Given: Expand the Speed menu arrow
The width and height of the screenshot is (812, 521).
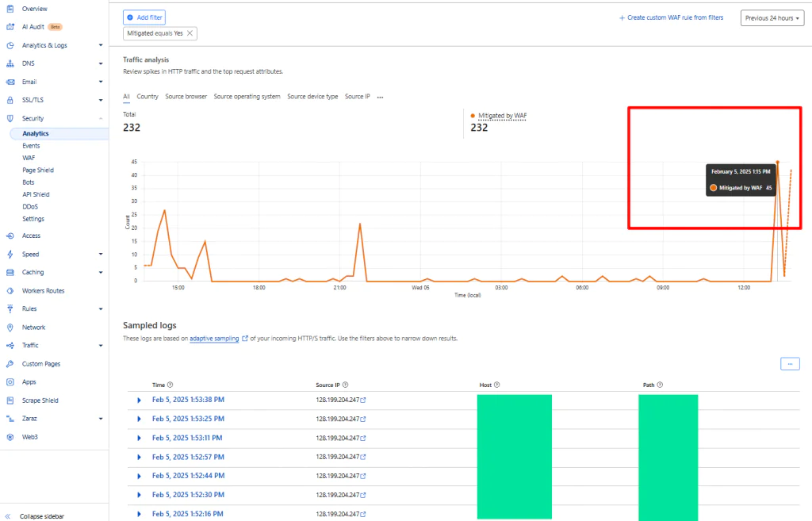Looking at the screenshot, I should tap(101, 255).
